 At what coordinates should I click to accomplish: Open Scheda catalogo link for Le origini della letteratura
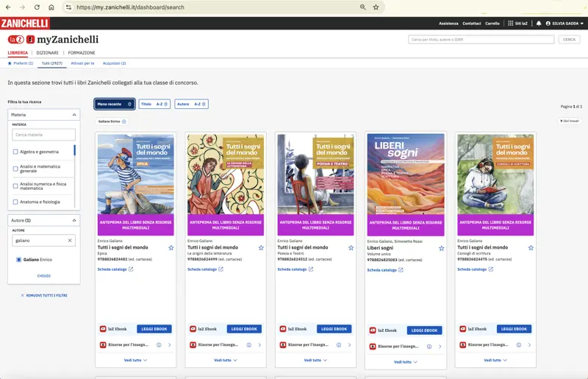(x=205, y=269)
